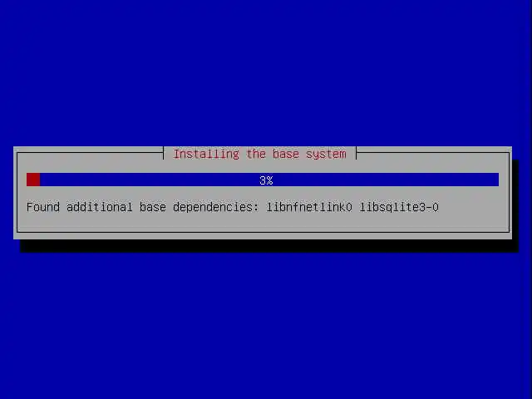
Task: Click the word 'system' in dialog title
Action: pyautogui.click(x=326, y=155)
